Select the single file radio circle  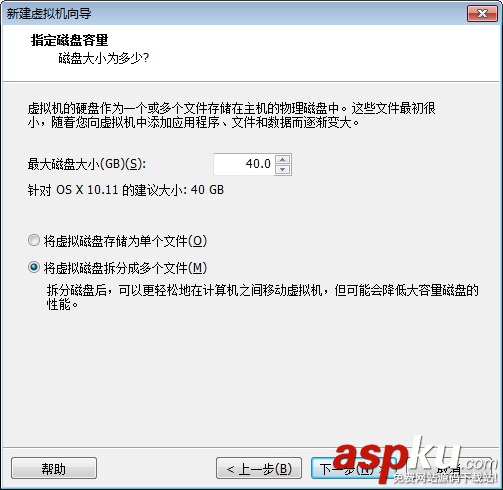[34, 240]
